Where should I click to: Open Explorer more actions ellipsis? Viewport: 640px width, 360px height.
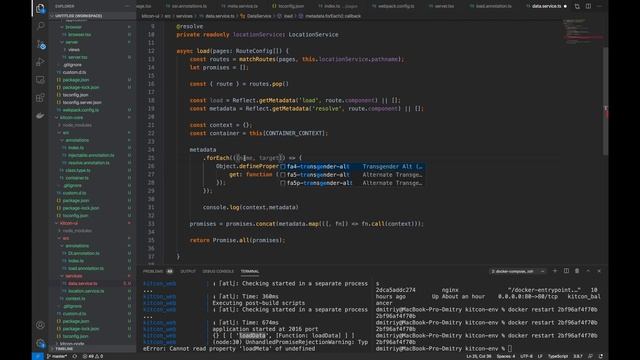[x=128, y=7]
